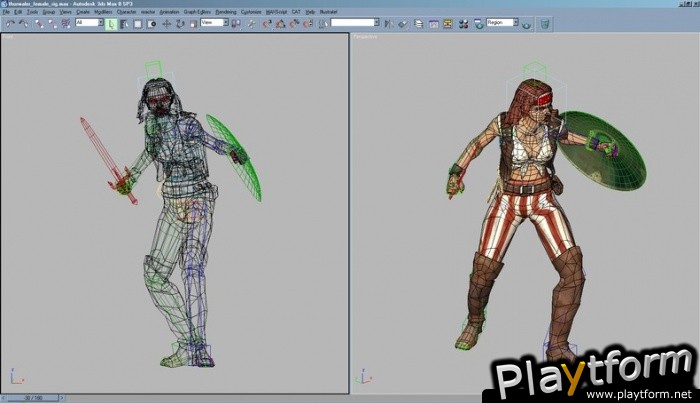700x403 pixels.
Task: Click the Quick Render teapot icon
Action: pos(527,22)
